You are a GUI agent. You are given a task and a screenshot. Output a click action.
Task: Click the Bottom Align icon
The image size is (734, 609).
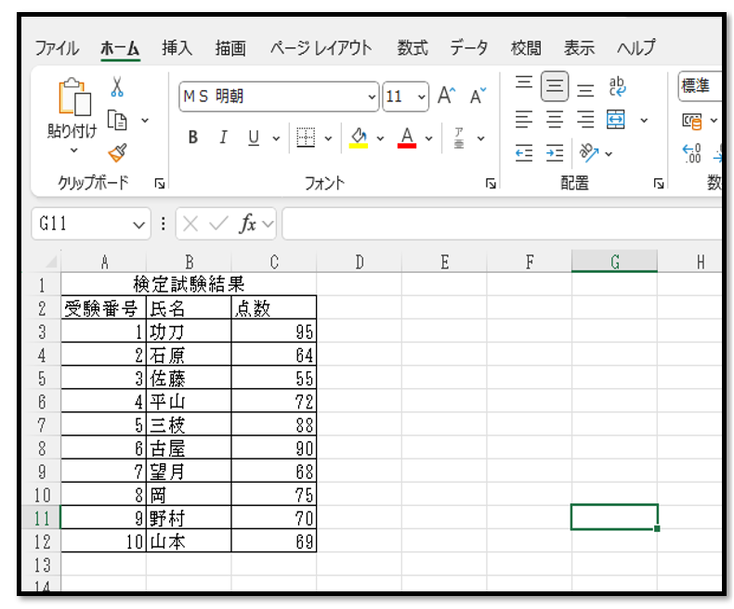tap(585, 89)
